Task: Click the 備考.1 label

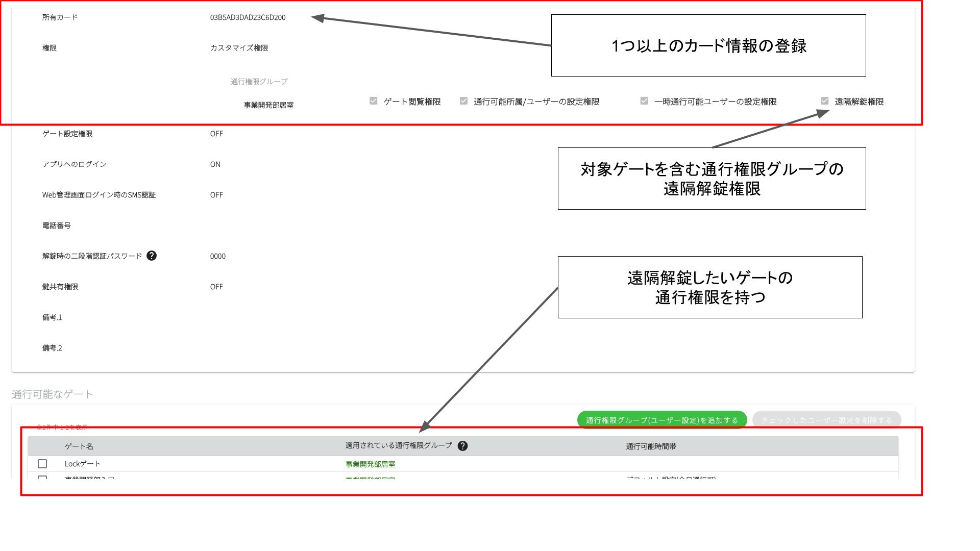Action: coord(52,317)
